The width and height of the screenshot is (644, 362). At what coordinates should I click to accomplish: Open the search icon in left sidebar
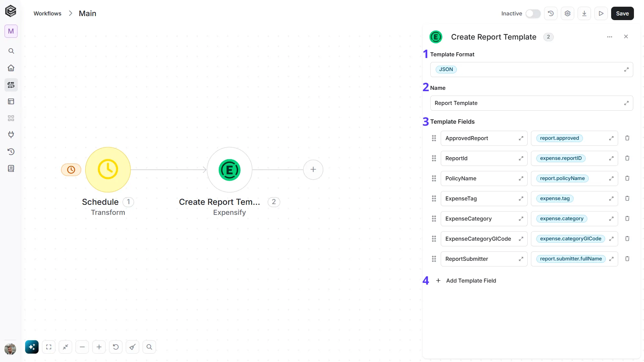11,51
